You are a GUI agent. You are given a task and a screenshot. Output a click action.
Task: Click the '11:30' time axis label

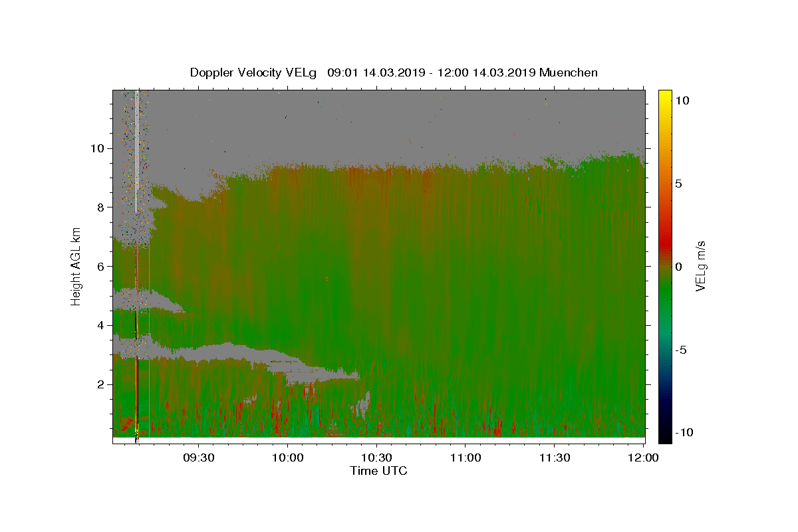click(x=555, y=458)
